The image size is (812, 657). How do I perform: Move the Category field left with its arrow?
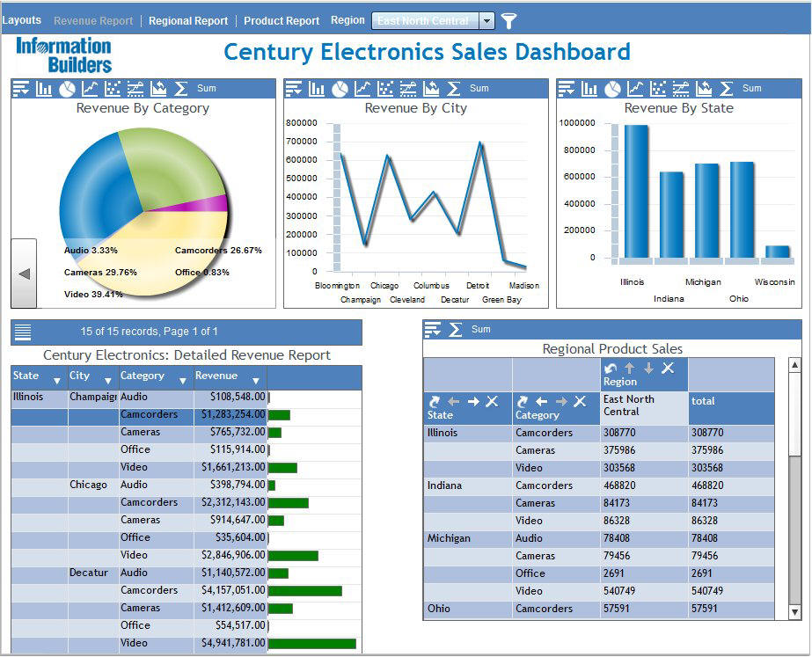542,401
